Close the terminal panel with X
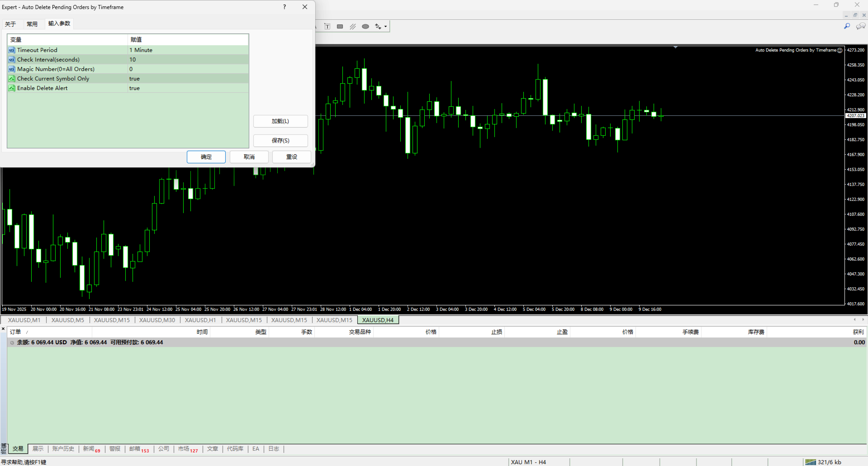The width and height of the screenshot is (868, 466). point(3,328)
